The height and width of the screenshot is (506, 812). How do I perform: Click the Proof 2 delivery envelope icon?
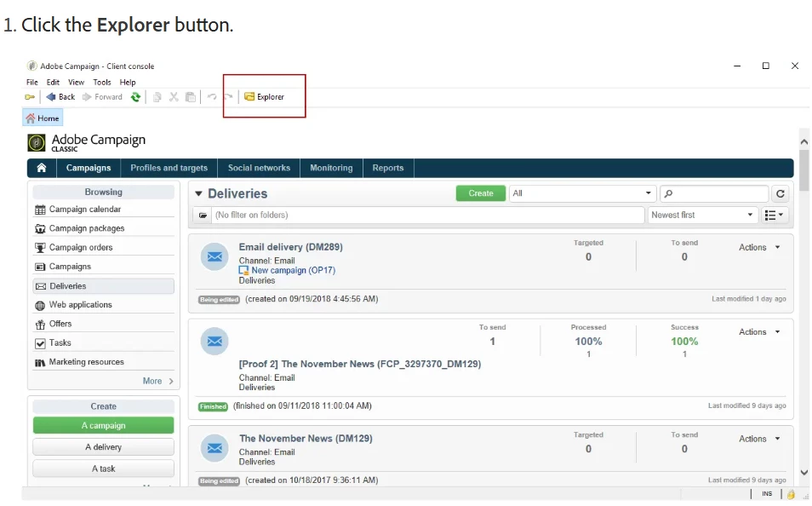click(x=214, y=341)
